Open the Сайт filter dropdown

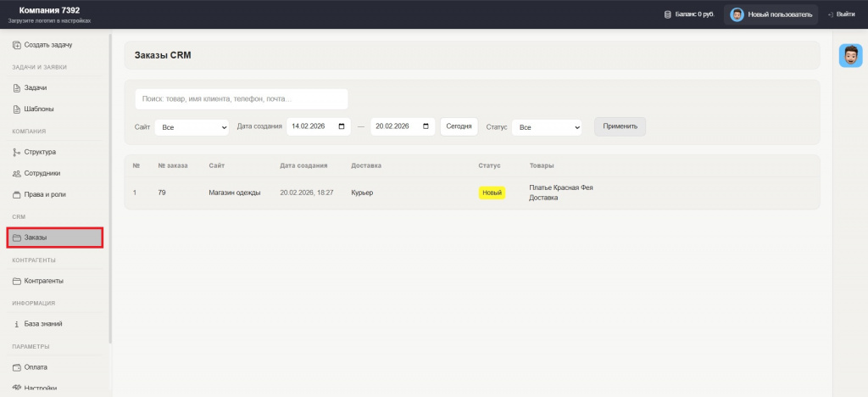pyautogui.click(x=192, y=127)
